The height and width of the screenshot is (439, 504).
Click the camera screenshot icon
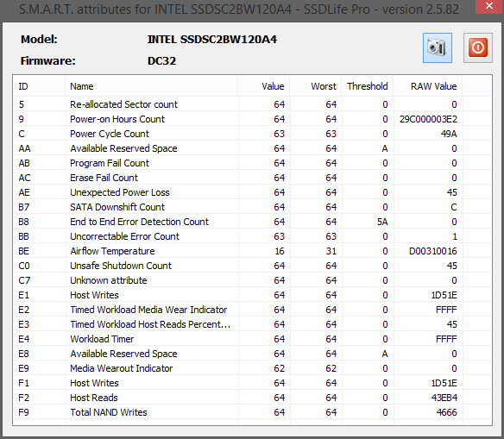tap(438, 47)
